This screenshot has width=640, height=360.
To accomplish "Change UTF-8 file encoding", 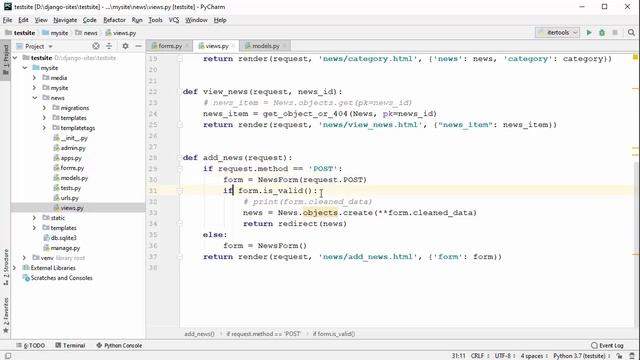I will [505, 356].
